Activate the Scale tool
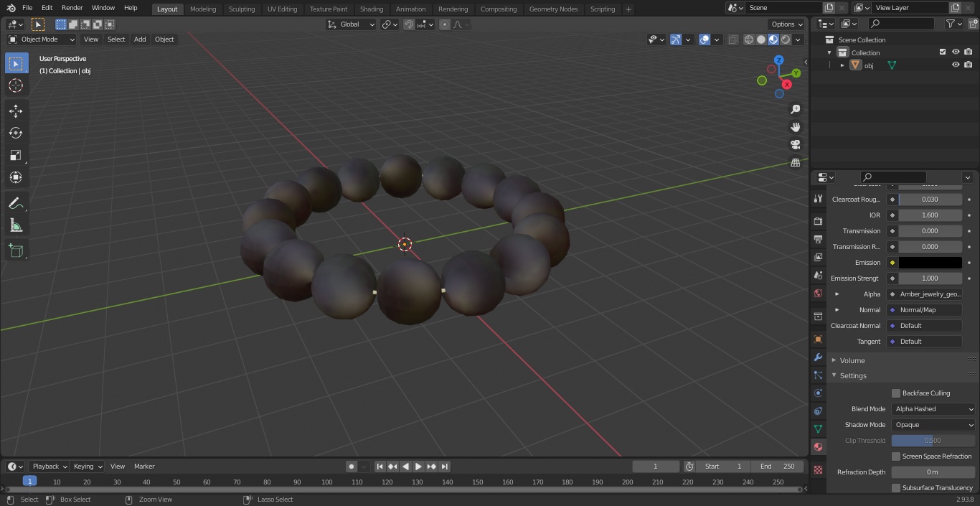980x506 pixels. [x=16, y=155]
